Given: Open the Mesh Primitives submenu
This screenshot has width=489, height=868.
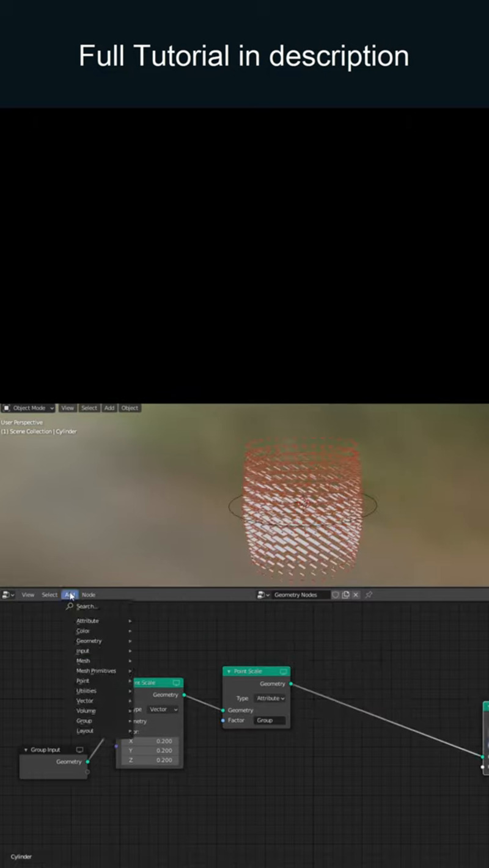Looking at the screenshot, I should (96, 671).
